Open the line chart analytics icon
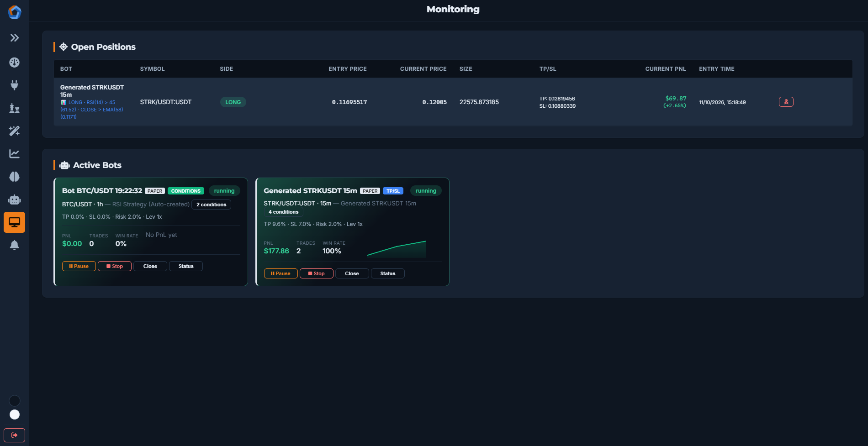 click(15, 154)
